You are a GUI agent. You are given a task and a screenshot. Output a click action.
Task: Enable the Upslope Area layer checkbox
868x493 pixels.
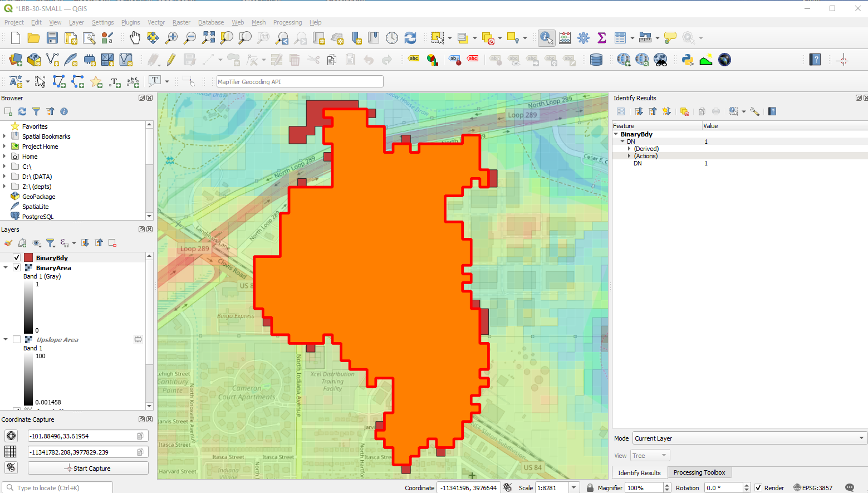pos(17,339)
